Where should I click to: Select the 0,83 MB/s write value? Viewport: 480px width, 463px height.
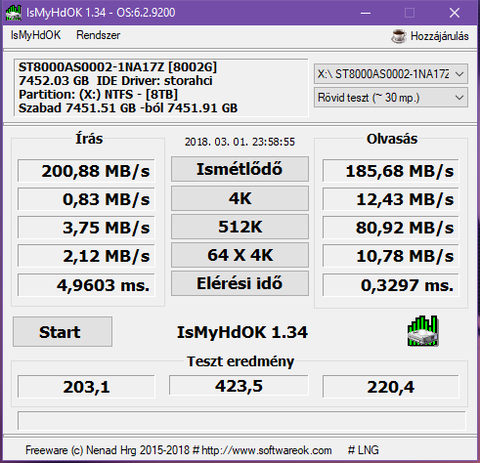[86, 199]
